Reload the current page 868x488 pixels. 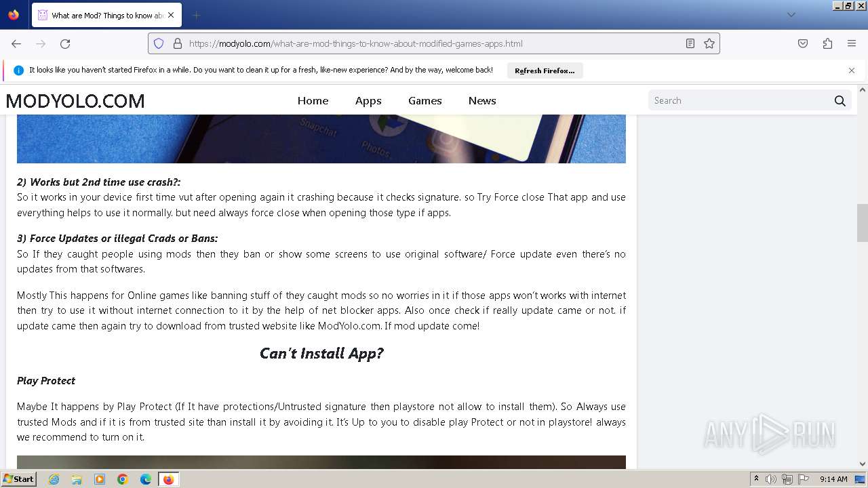point(65,43)
